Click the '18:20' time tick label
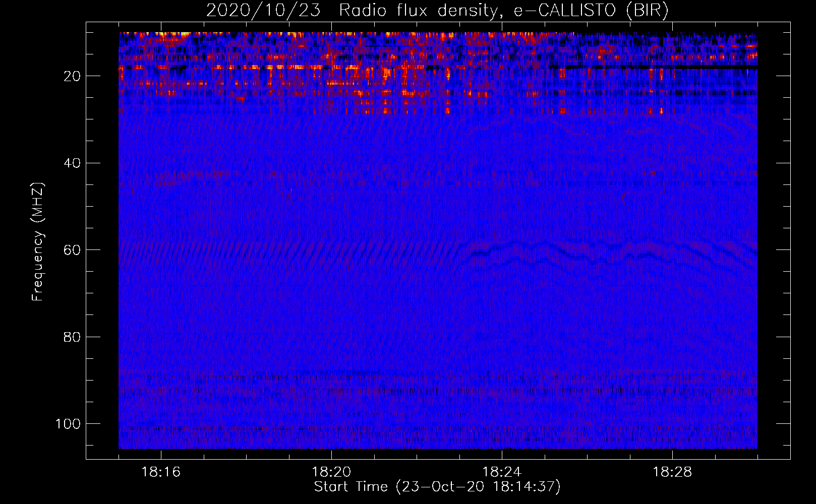The image size is (816, 504). coord(331,472)
